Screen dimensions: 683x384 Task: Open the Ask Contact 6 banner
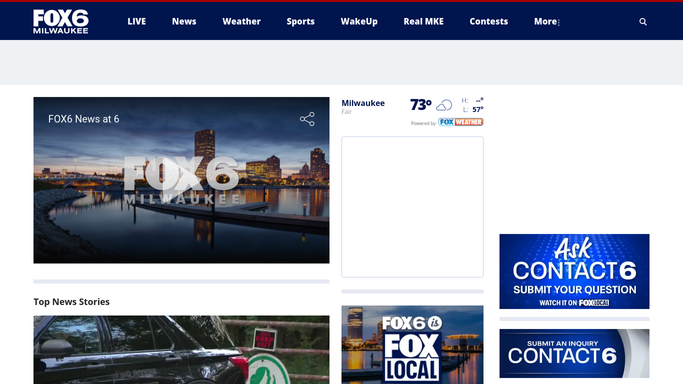(x=574, y=271)
